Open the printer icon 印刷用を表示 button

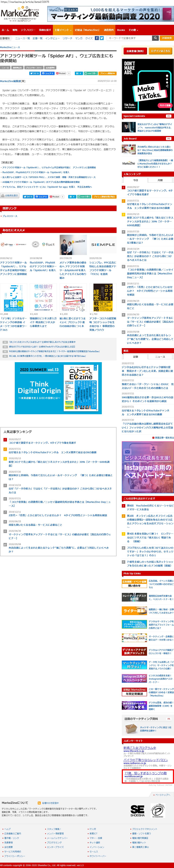10,195
